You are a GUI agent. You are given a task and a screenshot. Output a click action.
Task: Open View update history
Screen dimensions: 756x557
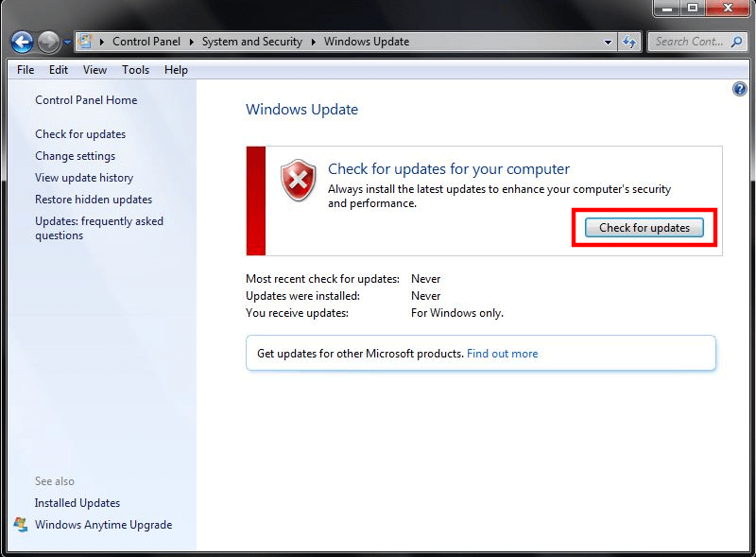[x=84, y=178]
